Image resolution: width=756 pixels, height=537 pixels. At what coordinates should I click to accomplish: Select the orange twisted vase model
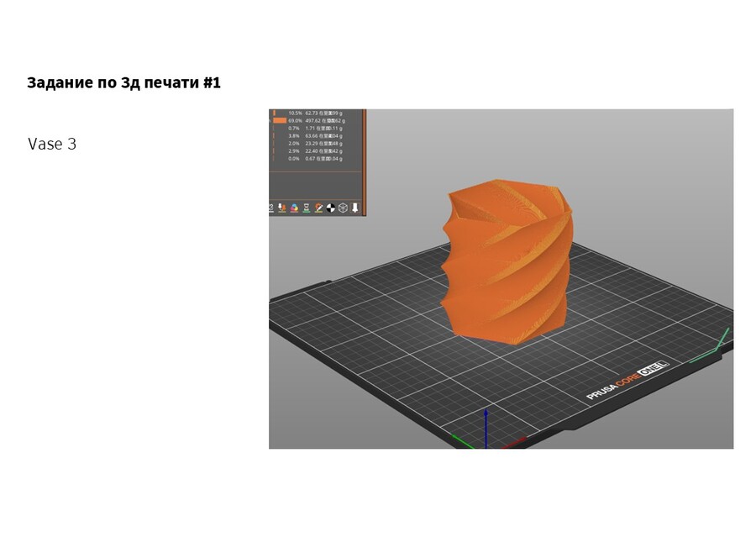tap(507, 263)
